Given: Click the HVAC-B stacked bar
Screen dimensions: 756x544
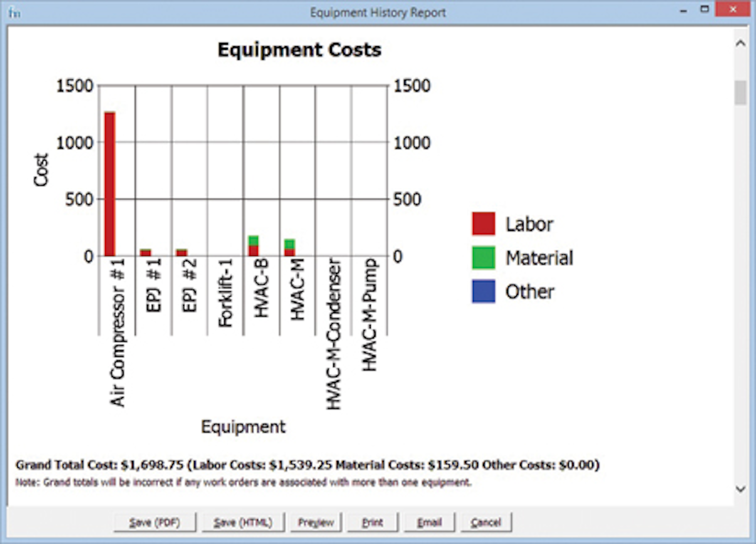Looking at the screenshot, I should coord(254,244).
